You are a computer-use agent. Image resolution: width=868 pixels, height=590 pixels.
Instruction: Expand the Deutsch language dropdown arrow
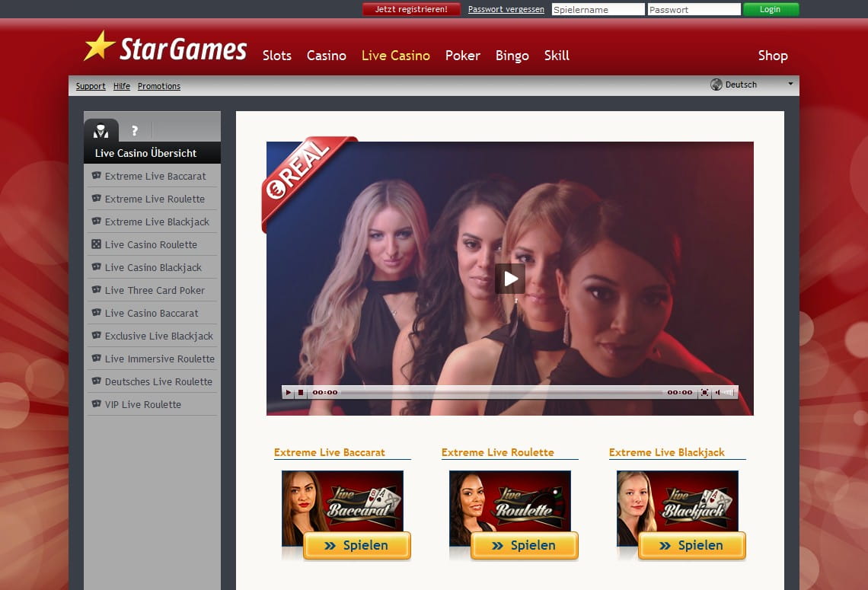click(x=790, y=85)
